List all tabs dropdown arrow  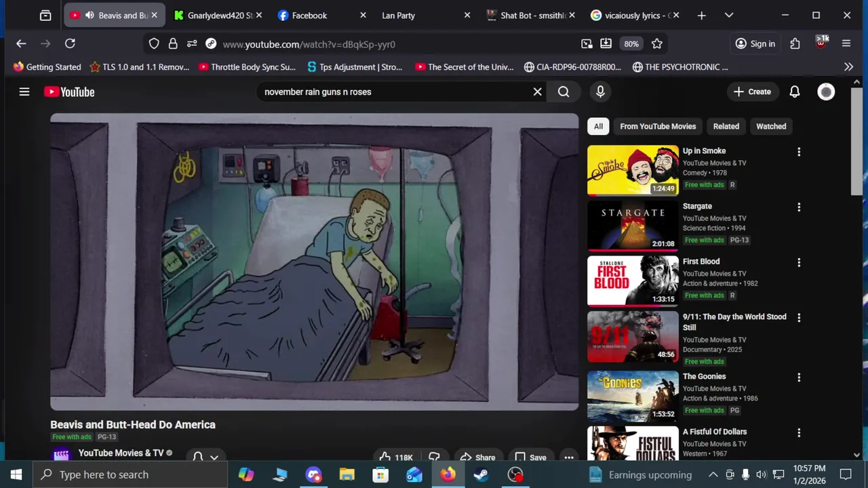click(x=729, y=15)
